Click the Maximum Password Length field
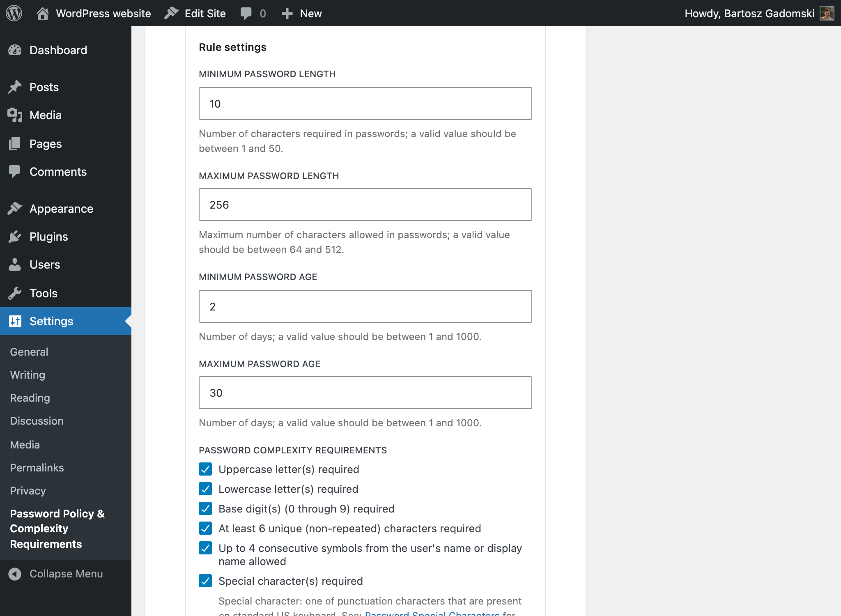This screenshot has height=616, width=841. coord(365,205)
